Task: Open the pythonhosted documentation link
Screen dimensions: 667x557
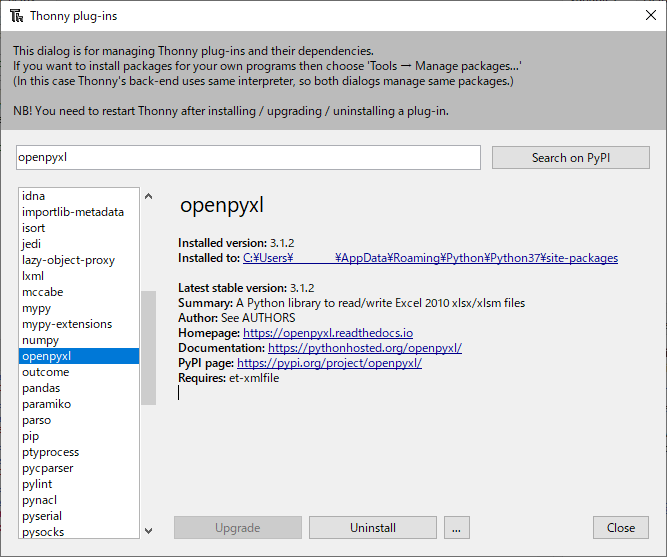Action: pos(364,348)
